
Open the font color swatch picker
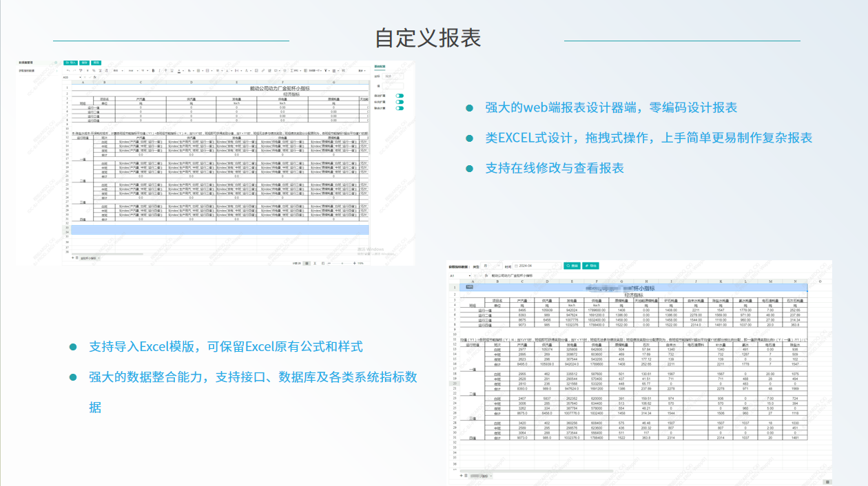179,70
